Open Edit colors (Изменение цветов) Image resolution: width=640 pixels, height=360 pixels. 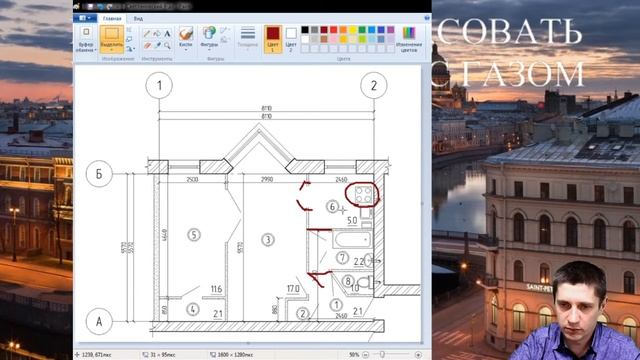(409, 39)
